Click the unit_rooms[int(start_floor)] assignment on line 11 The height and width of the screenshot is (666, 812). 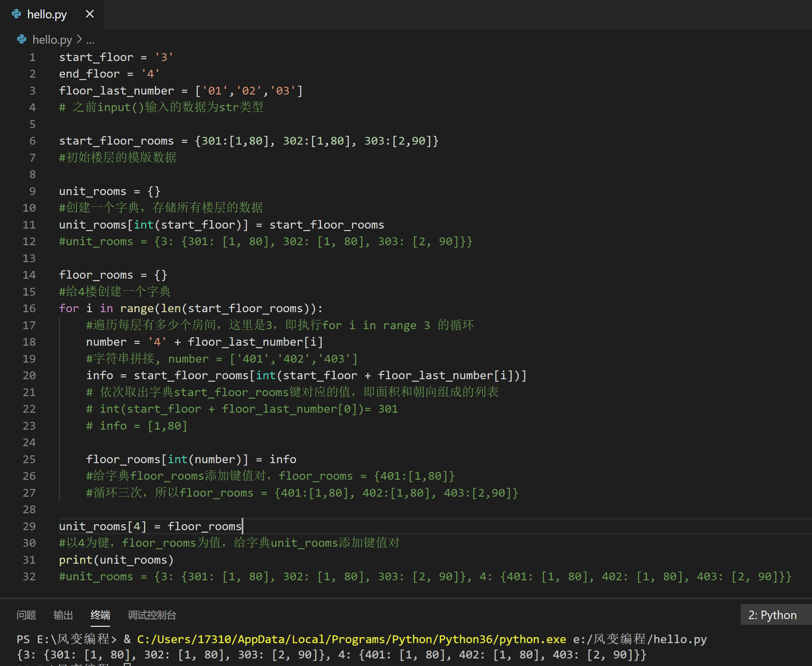[221, 224]
